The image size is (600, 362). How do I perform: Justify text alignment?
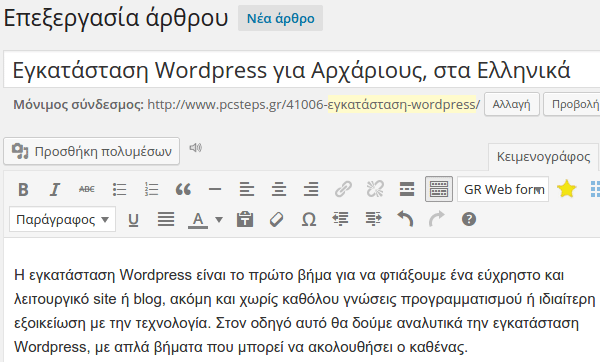tap(166, 220)
